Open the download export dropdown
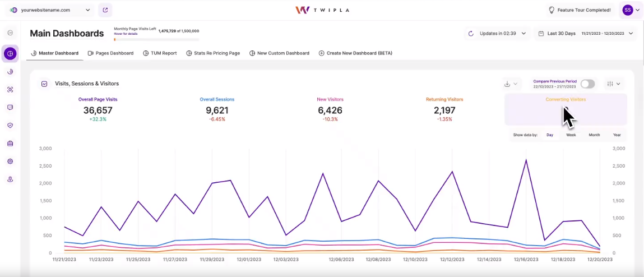This screenshot has height=277, width=644. pyautogui.click(x=510, y=84)
